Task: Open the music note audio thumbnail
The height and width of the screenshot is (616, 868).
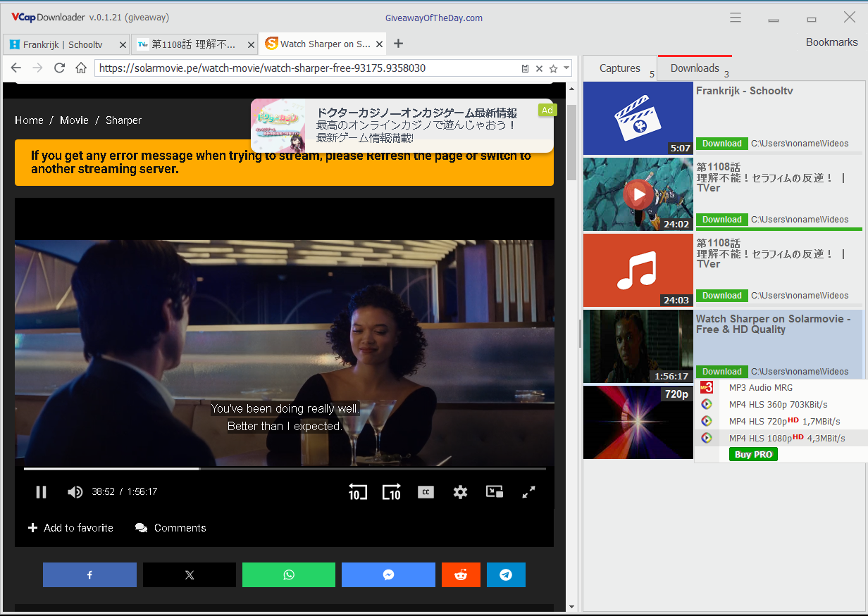Action: [638, 270]
